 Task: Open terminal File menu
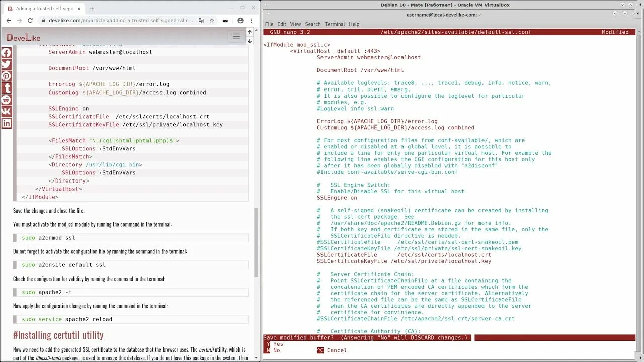(x=269, y=24)
